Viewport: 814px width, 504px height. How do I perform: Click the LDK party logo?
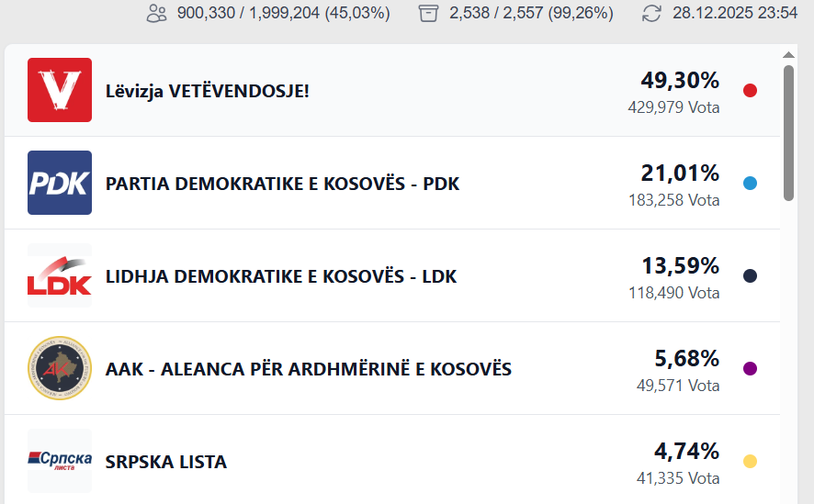pos(60,275)
